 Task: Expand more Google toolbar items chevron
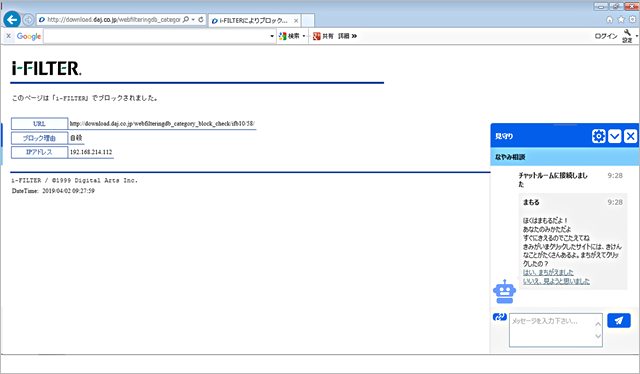pos(354,36)
